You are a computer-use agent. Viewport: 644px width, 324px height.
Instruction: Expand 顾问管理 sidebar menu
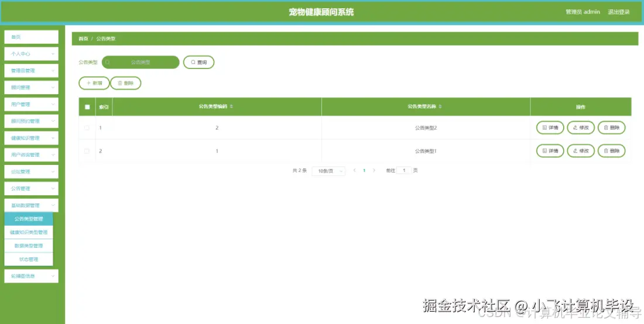31,87
